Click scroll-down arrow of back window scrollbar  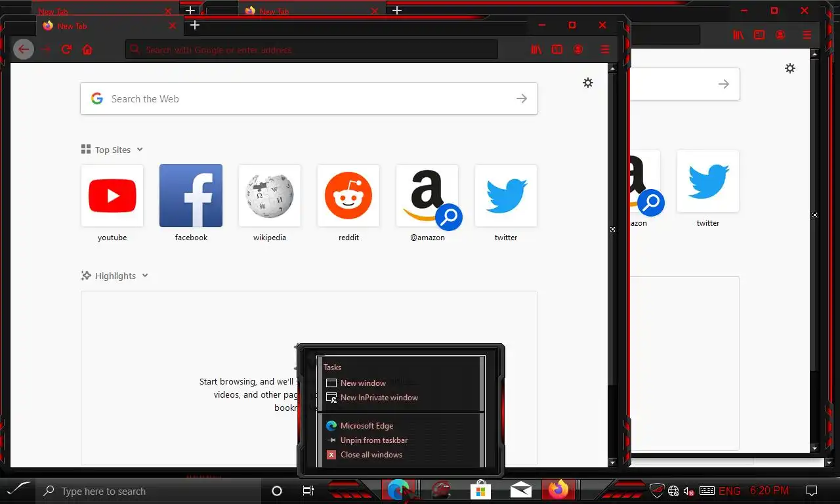(x=815, y=448)
